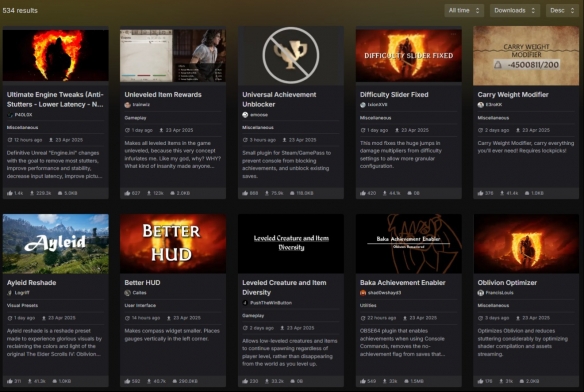Click the thumbs-up icon on Better HUD card
This screenshot has width=584, height=392.
click(x=127, y=381)
